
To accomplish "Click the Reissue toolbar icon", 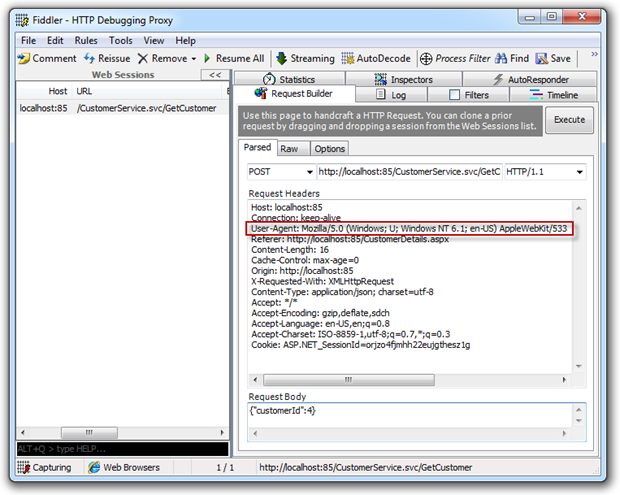I will 89,59.
